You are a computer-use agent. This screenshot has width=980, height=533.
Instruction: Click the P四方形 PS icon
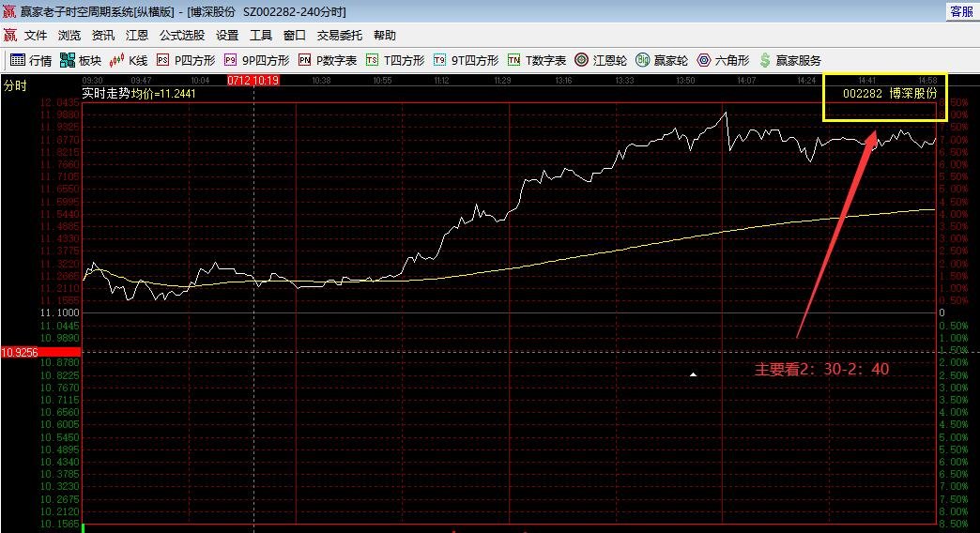tap(162, 60)
